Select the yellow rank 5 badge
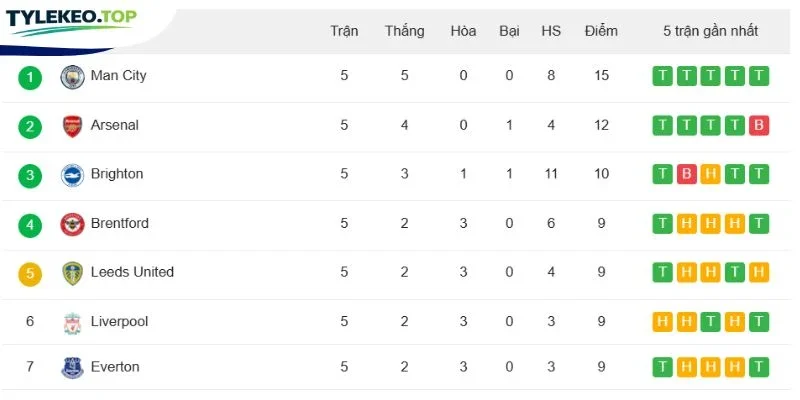Screen dimensions: 800x400 tap(30, 274)
